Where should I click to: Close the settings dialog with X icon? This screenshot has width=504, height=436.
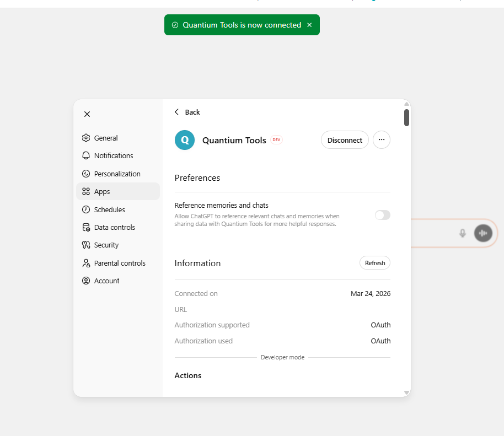click(x=87, y=114)
